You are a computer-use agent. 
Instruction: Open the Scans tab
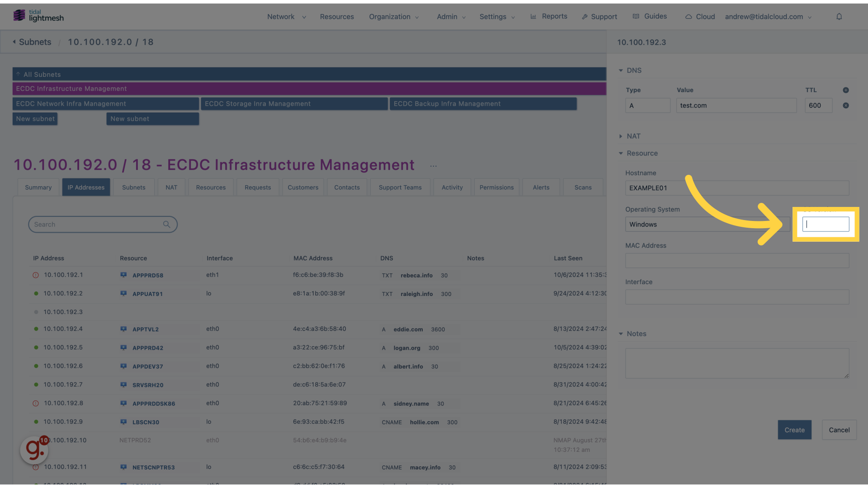pos(583,188)
